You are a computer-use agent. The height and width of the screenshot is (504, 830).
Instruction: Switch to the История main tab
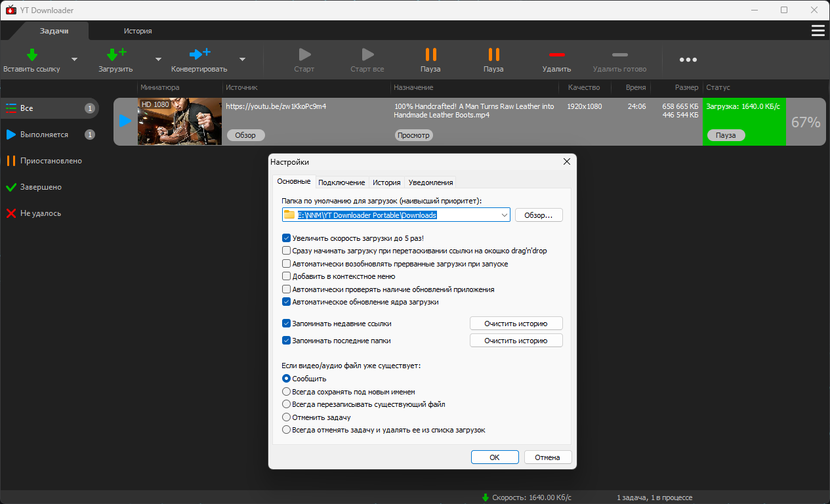138,31
